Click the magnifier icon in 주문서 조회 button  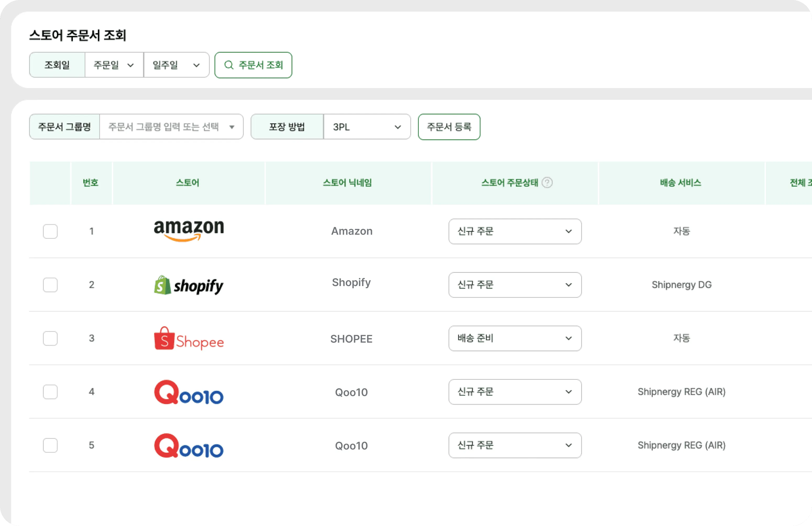coord(229,65)
